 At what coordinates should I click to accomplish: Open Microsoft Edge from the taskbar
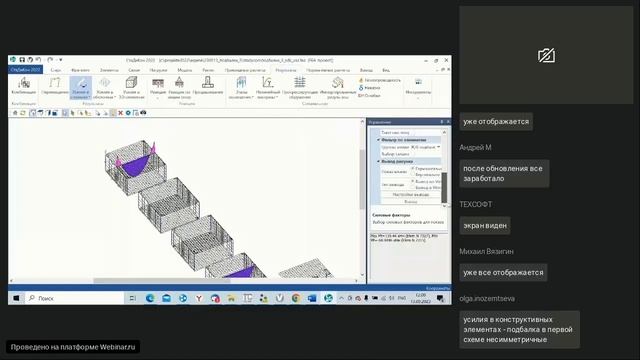point(150,298)
